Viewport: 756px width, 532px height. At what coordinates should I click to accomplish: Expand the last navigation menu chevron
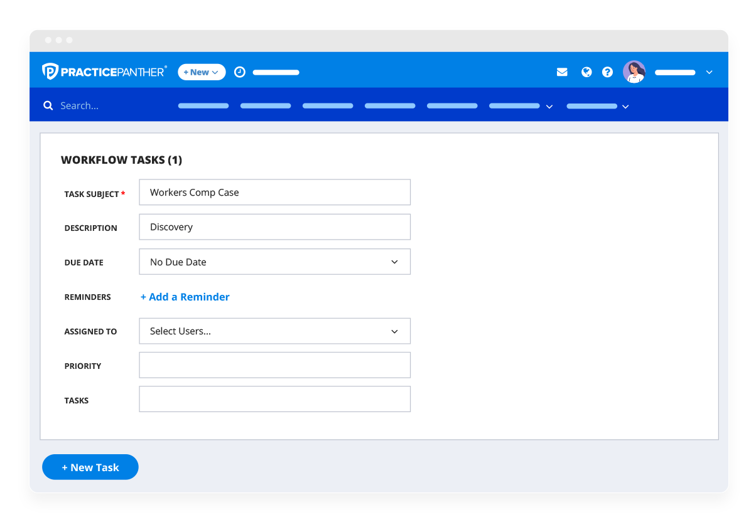[x=625, y=106]
